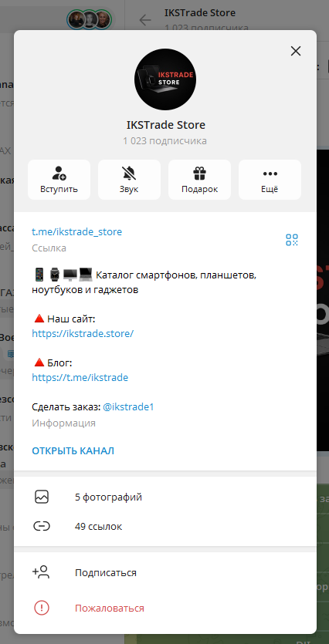Open blog link https://t.me/ikstrade
The width and height of the screenshot is (329, 644).
80,377
